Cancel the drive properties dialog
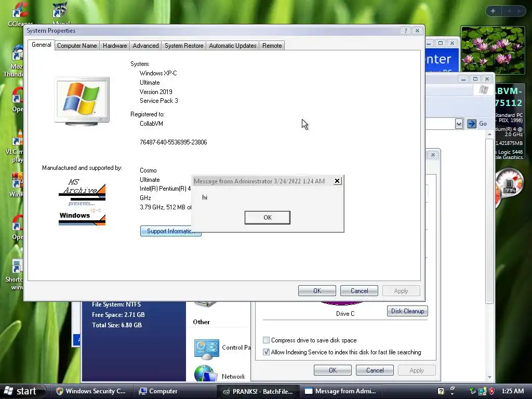This screenshot has width=532, height=399. coord(375,370)
